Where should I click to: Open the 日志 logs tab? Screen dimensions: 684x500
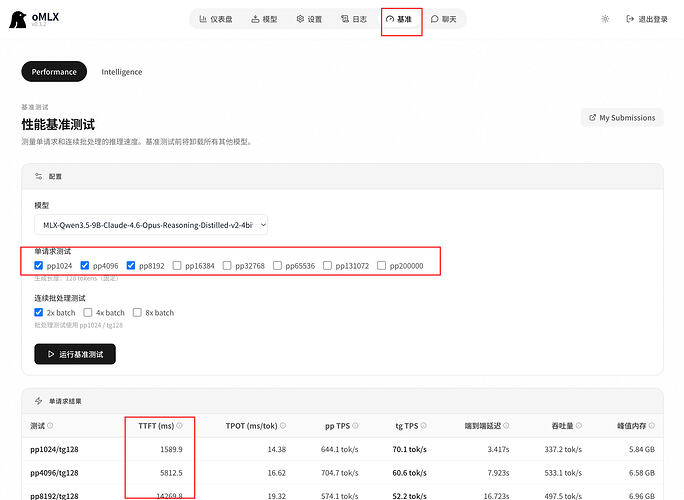(354, 19)
